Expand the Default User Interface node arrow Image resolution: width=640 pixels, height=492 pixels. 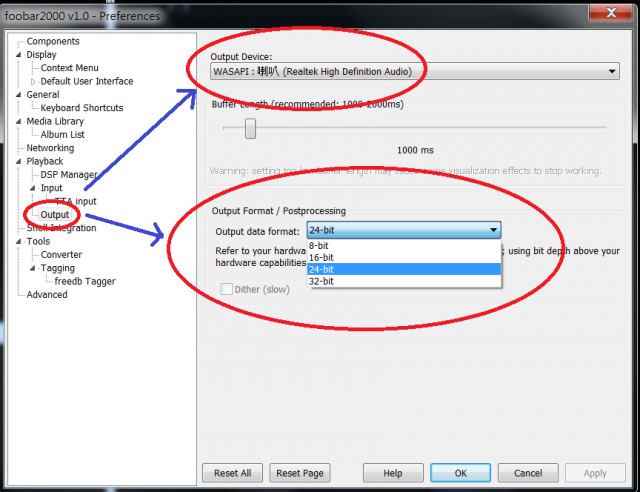33,81
